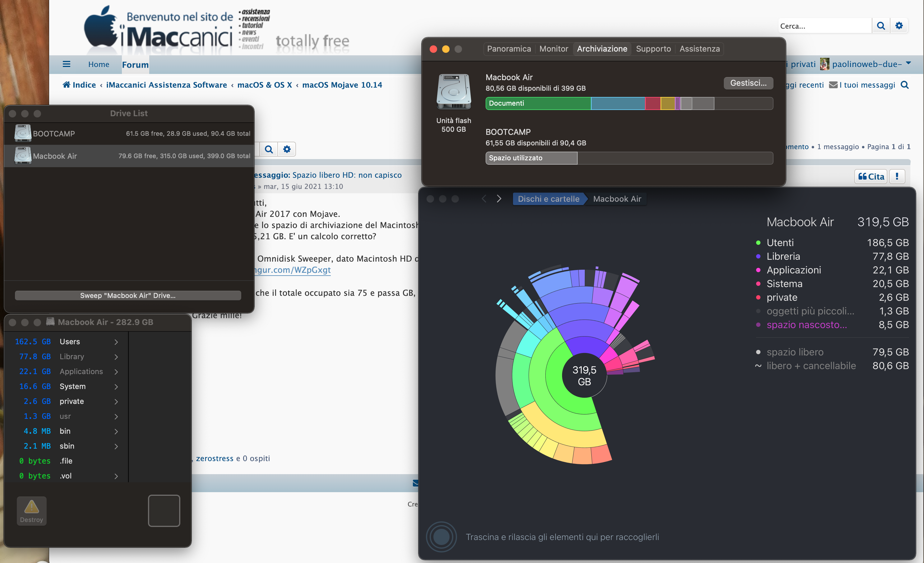Click the DaisyDisk collector drop target circle
The width and height of the screenshot is (924, 563).
441,537
